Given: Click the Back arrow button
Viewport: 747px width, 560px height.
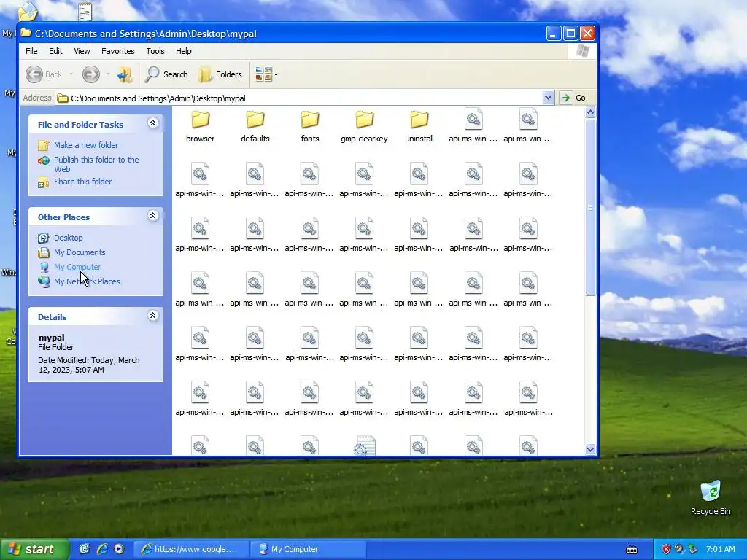Looking at the screenshot, I should pyautogui.click(x=34, y=74).
